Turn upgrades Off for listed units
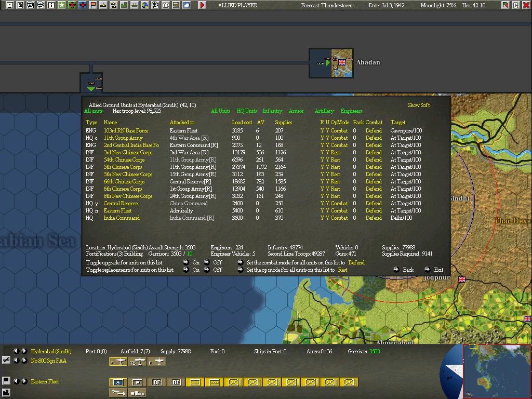This screenshot has width=532, height=399. pos(207,262)
